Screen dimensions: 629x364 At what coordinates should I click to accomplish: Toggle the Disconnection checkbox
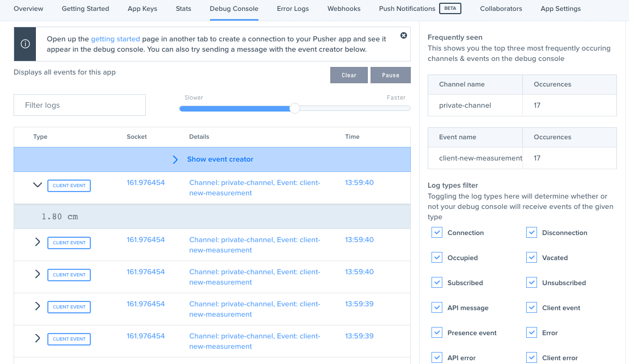[532, 232]
